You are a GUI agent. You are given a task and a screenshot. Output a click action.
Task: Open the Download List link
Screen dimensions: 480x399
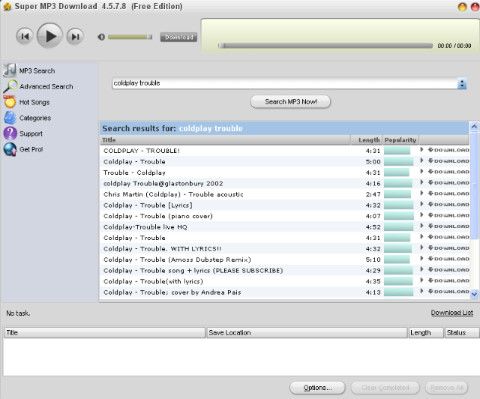point(452,313)
